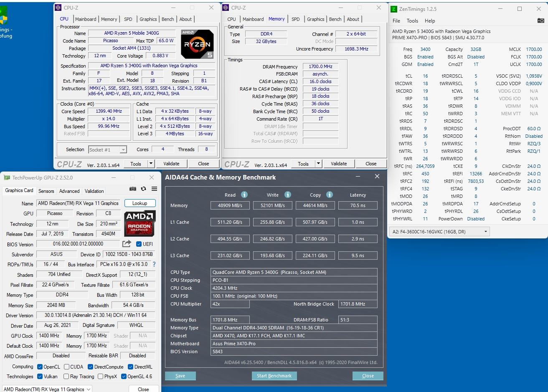The height and width of the screenshot is (392, 548).
Task: Click the ZenTimings camera screenshot icon
Action: coord(540,20)
